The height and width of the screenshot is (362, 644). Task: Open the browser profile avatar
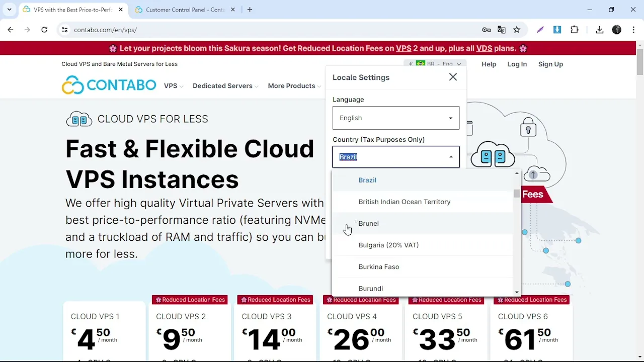[x=617, y=30]
